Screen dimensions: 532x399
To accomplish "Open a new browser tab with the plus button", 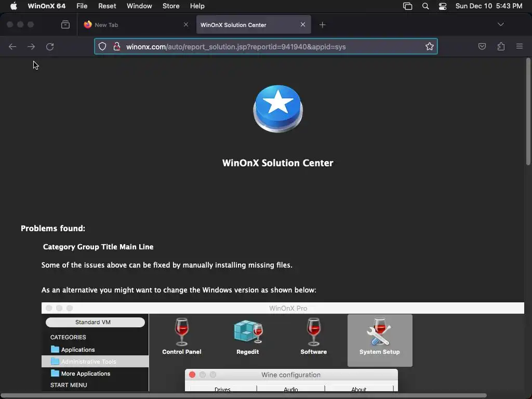I will pyautogui.click(x=322, y=24).
